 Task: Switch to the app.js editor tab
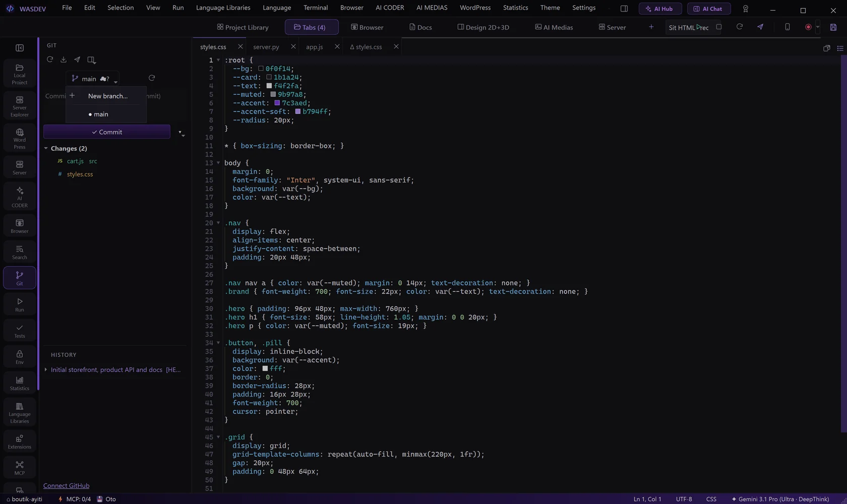[315, 47]
